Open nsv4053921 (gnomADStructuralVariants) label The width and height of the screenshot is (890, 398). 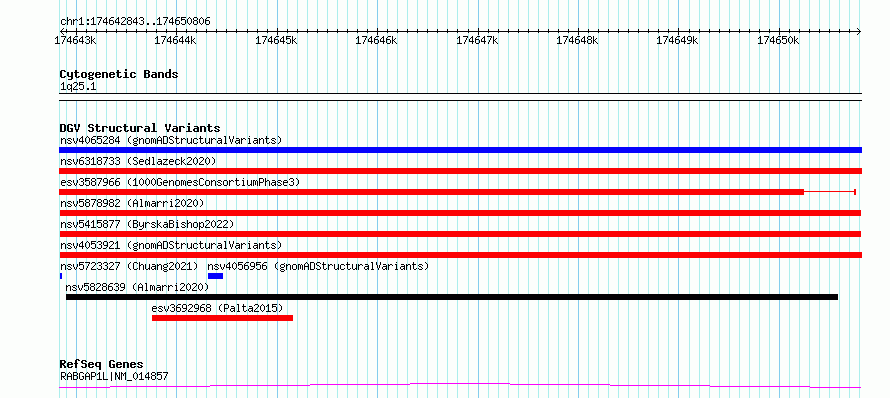171,245
